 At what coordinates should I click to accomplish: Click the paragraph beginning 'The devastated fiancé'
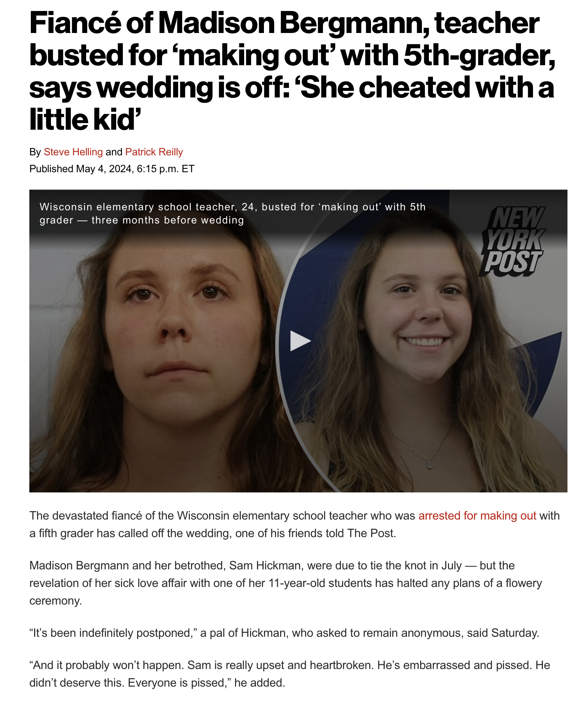click(x=294, y=524)
